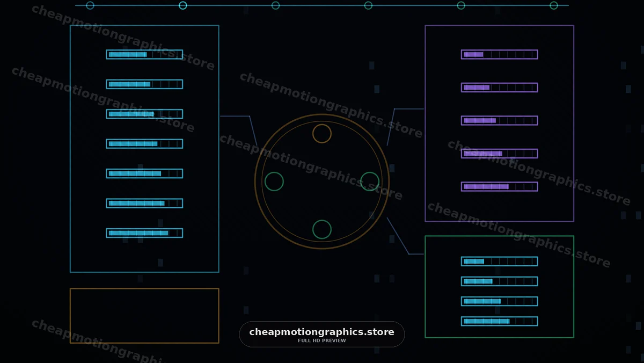Click the fourth cyan bar in left panel
This screenshot has width=644, height=363.
pyautogui.click(x=144, y=144)
